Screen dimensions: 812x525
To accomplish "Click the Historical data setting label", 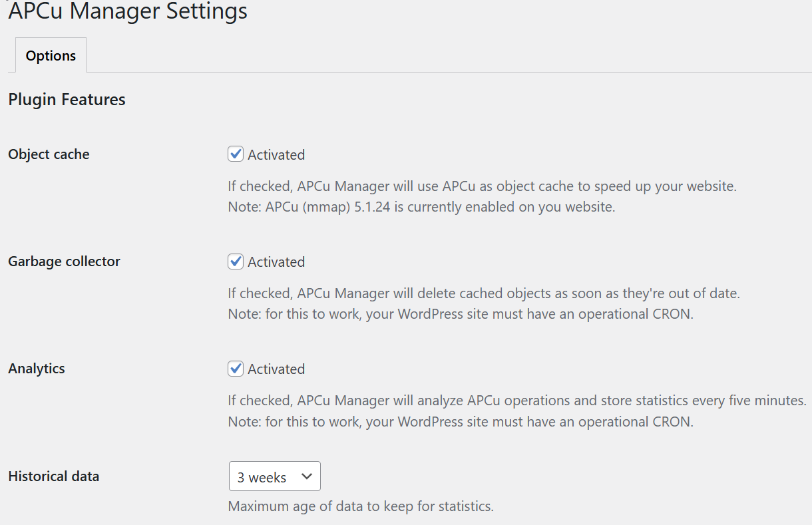I will (53, 476).
